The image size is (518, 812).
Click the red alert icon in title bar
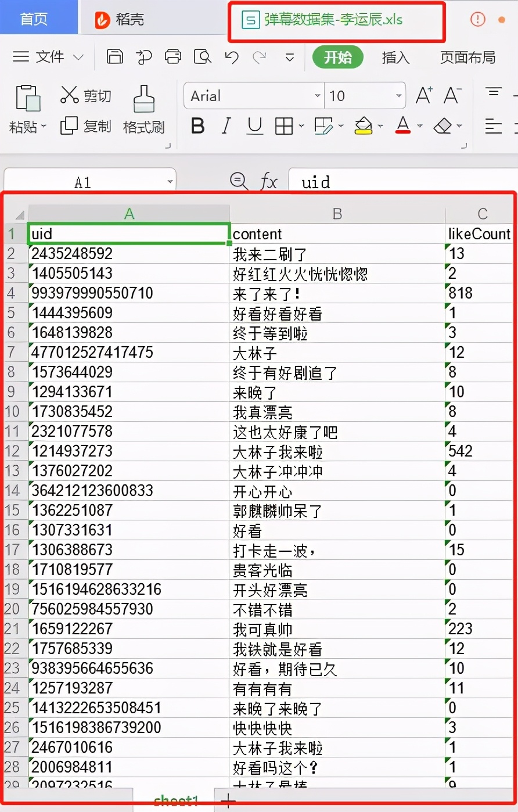pyautogui.click(x=477, y=19)
